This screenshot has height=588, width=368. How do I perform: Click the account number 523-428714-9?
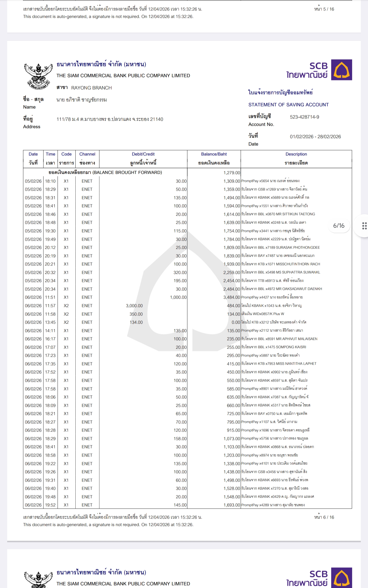pos(304,117)
